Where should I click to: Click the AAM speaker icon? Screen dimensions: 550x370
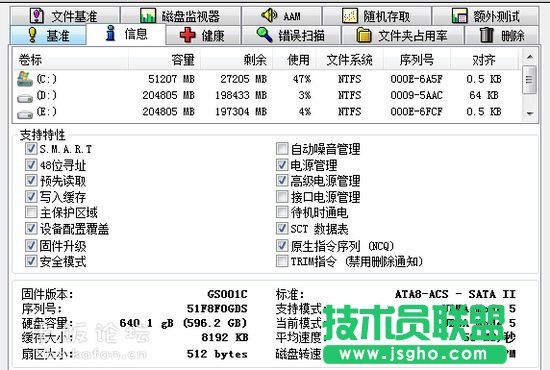point(269,15)
